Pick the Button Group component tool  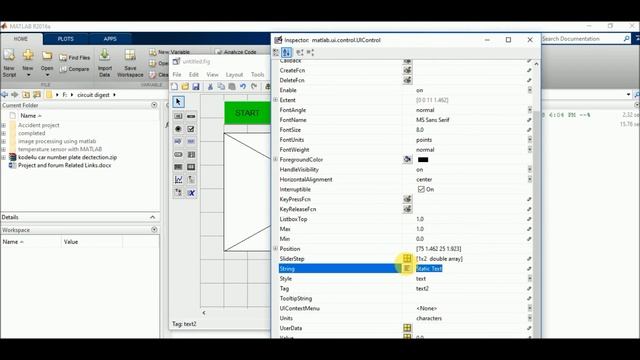(178, 193)
